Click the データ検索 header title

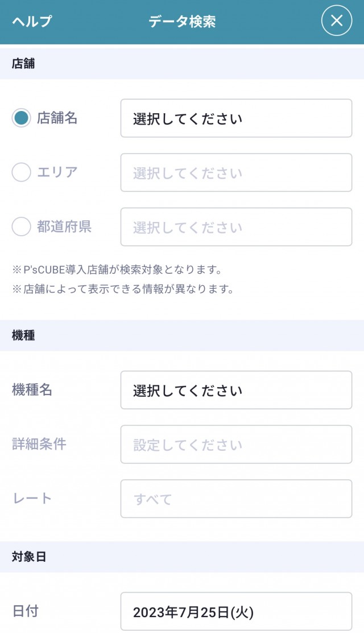pyautogui.click(x=182, y=22)
